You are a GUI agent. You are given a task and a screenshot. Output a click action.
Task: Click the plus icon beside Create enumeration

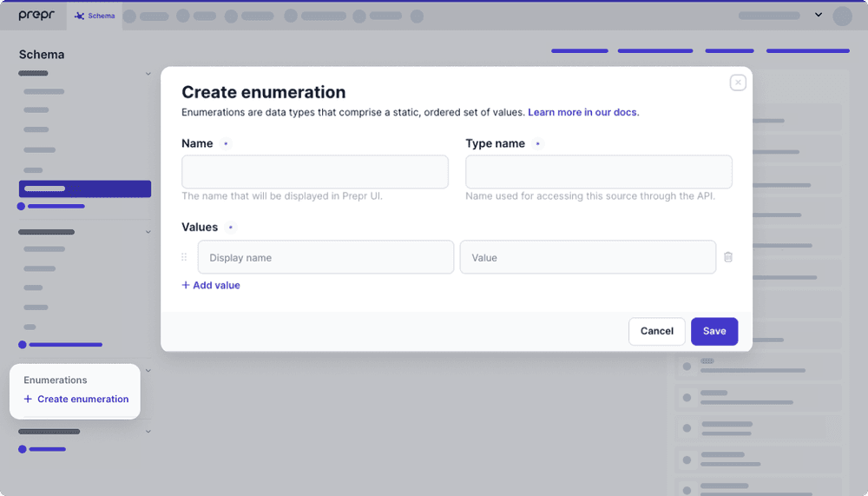[x=28, y=399]
